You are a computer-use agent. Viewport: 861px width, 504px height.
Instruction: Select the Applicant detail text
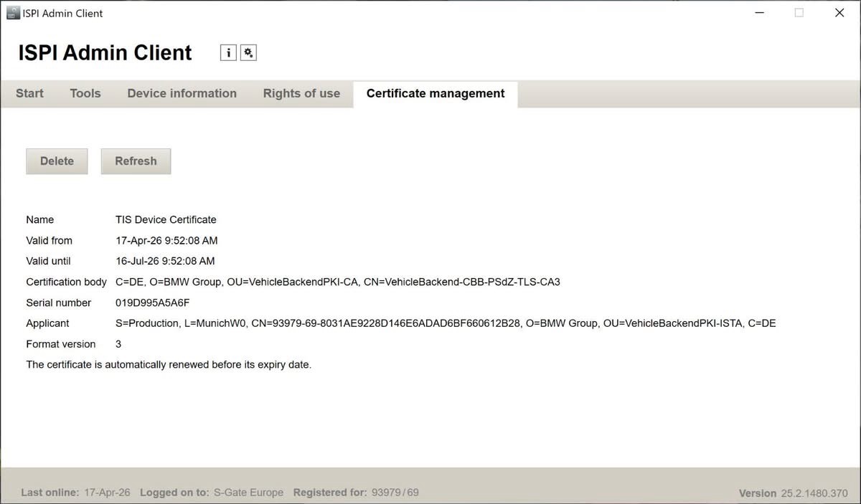(x=446, y=323)
